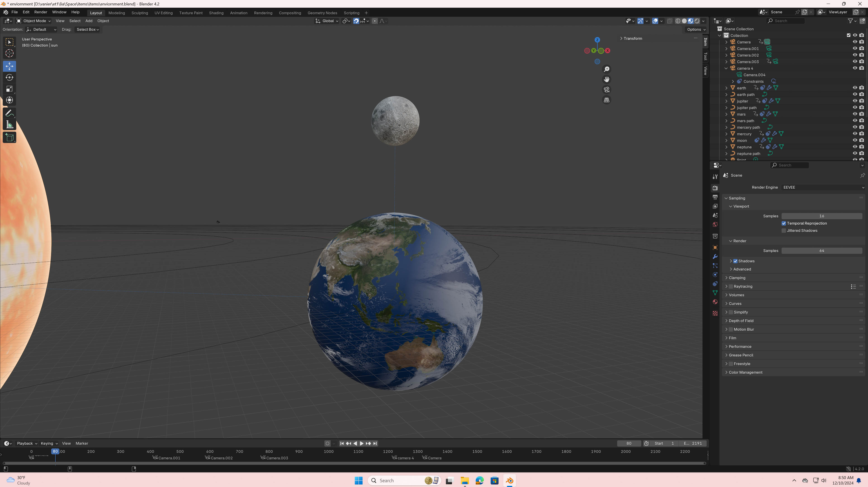Select the Scale tool in toolbar
The image size is (868, 487).
(9, 89)
